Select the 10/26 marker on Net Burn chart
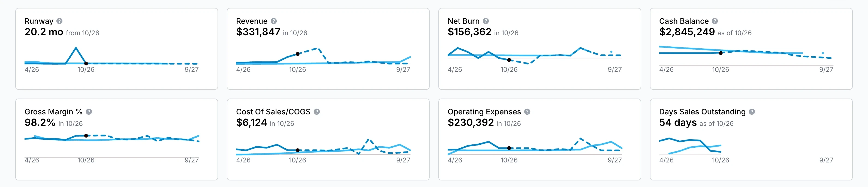 509,60
